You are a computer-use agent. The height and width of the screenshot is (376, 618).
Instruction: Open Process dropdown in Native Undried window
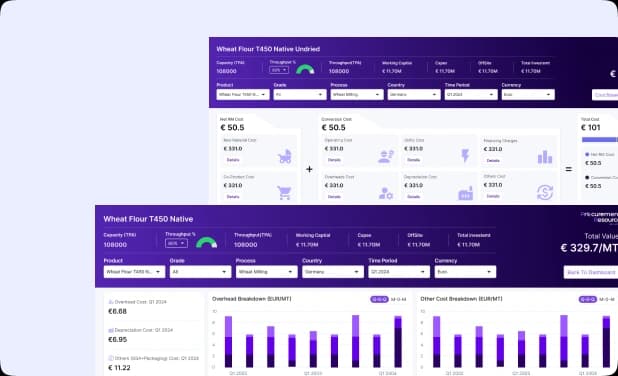(x=357, y=95)
